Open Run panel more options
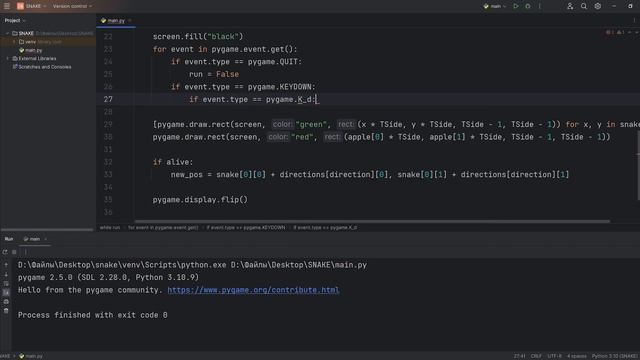Viewport: 640px width, 360px height. click(25, 252)
